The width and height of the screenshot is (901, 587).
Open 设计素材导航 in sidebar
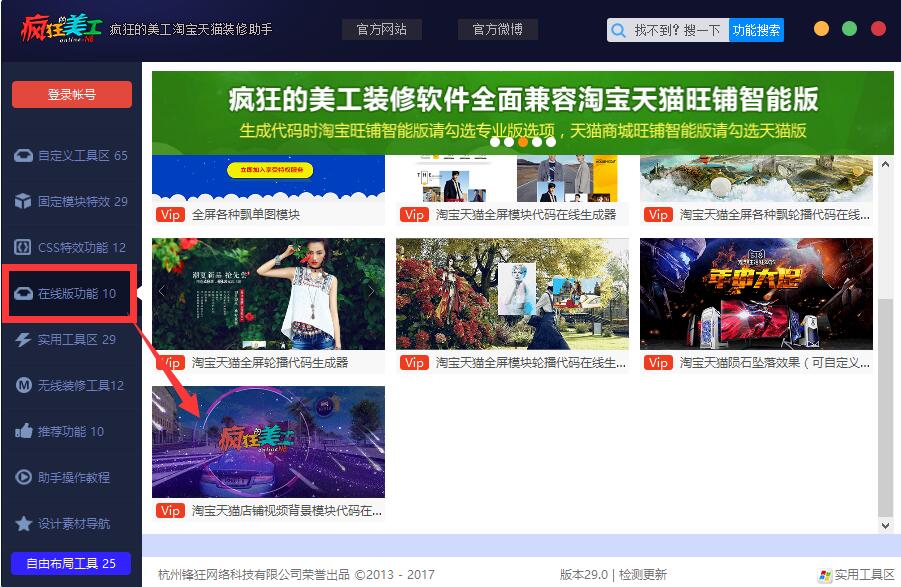(x=71, y=523)
